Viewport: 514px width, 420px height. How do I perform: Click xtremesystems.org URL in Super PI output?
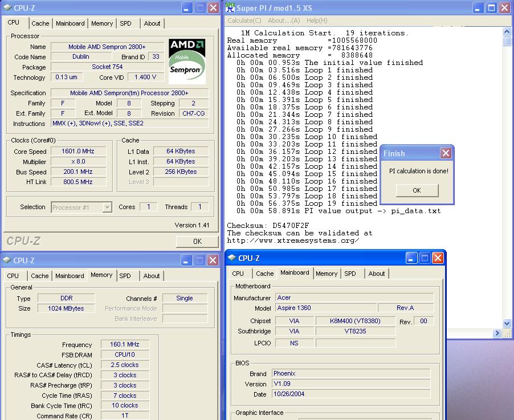coord(293,240)
